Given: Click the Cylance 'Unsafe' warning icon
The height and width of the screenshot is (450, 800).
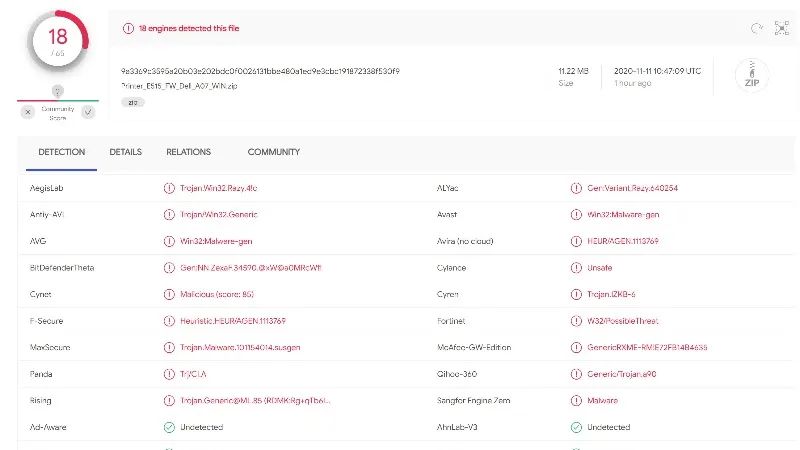Looking at the screenshot, I should 576,267.
